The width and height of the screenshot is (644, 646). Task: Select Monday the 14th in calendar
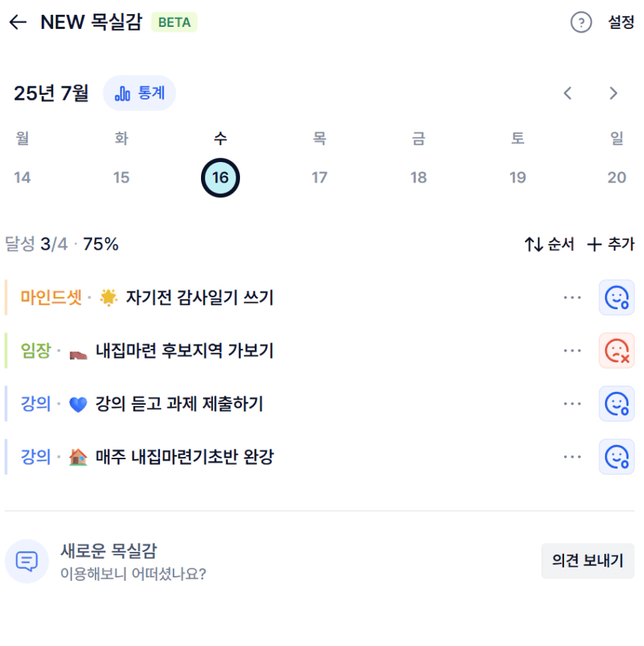22,178
